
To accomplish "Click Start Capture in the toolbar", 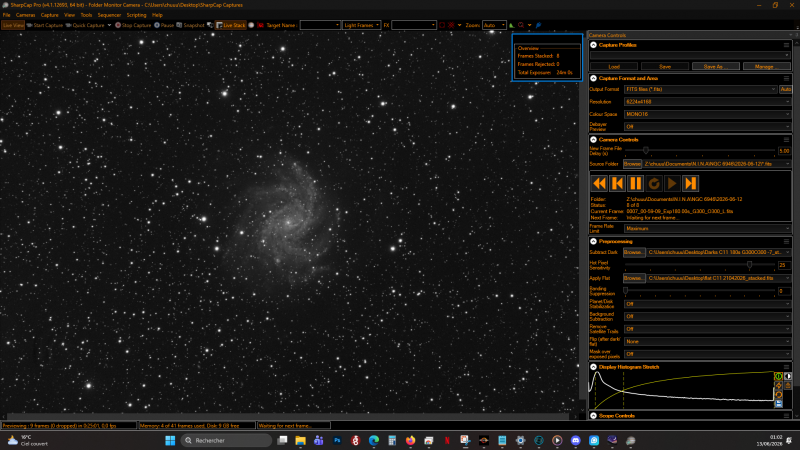I will [x=44, y=25].
